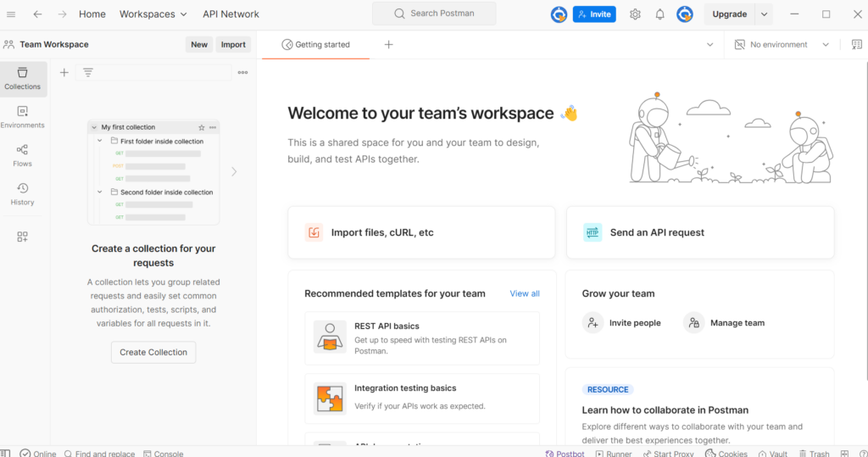868x457 pixels.
Task: Collapse My first collection in preview
Action: (x=94, y=127)
